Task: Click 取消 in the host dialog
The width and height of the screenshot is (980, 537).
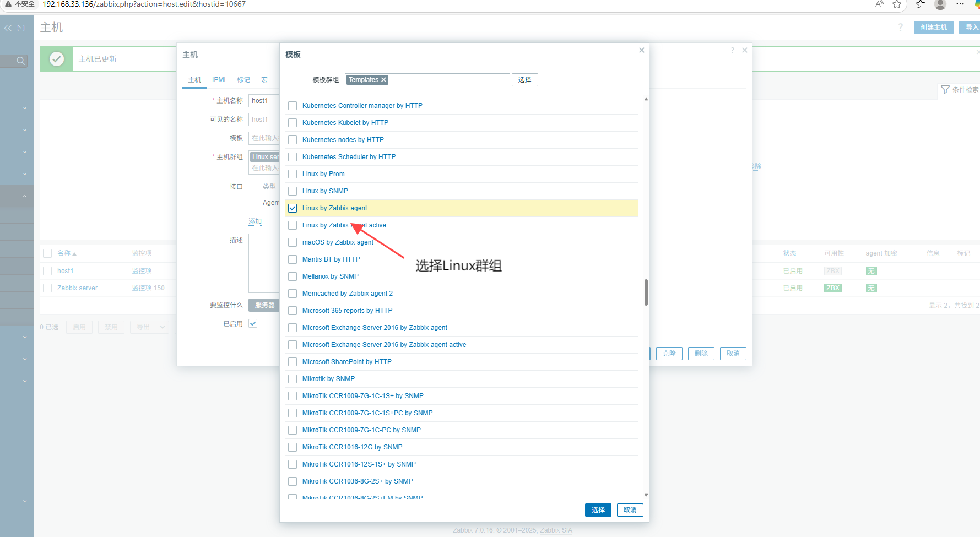Action: (733, 354)
